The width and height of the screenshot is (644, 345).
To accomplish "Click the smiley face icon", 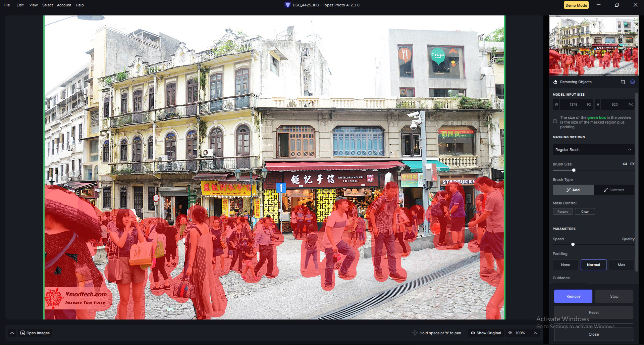I will 632,82.
